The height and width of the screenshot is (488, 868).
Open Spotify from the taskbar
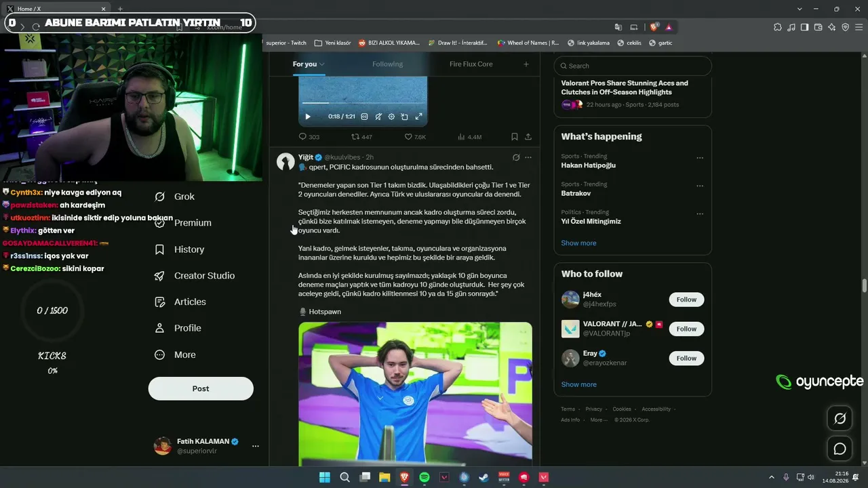pos(425,477)
